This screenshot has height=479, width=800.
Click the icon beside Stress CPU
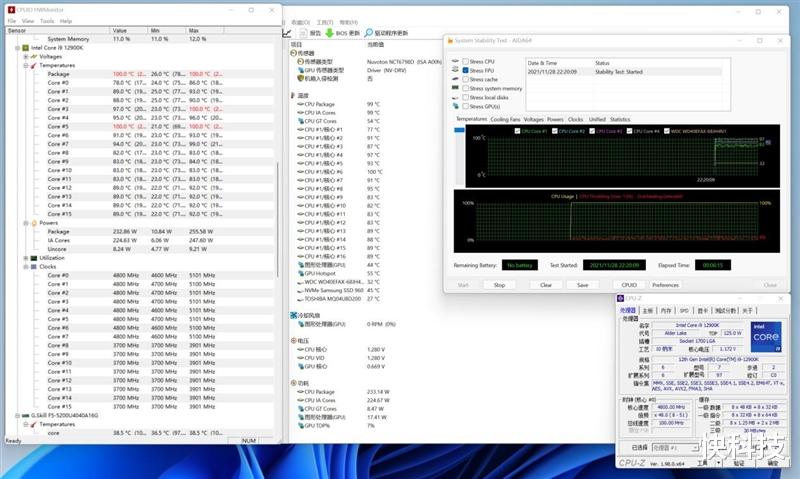(x=456, y=61)
